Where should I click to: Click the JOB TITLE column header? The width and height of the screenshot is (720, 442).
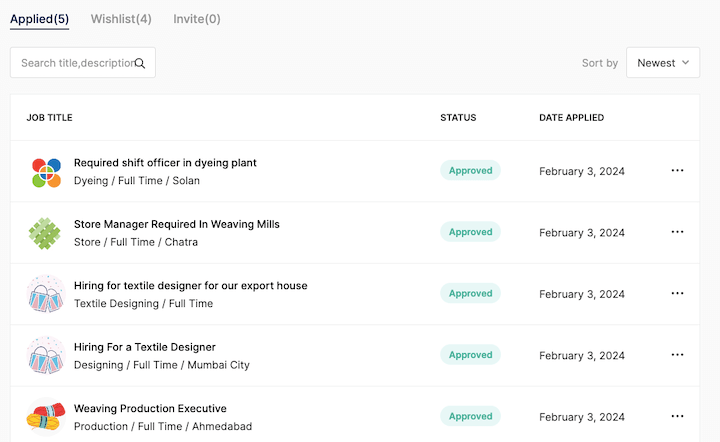pyautogui.click(x=49, y=117)
